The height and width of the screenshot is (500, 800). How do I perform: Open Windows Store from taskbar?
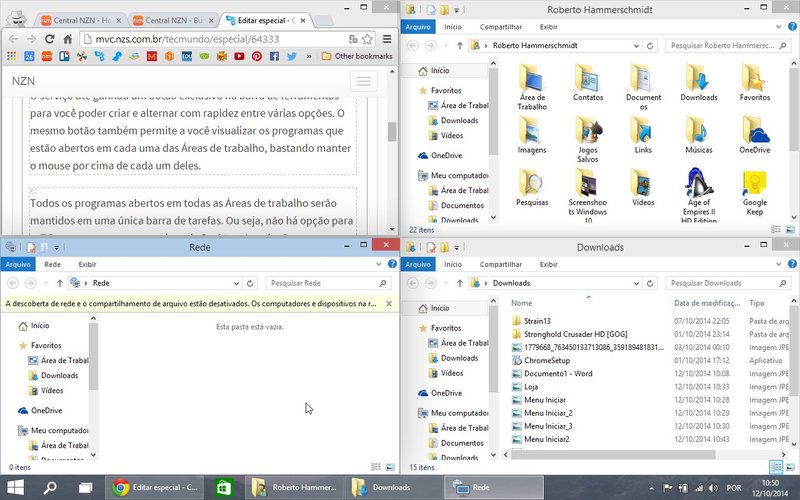click(x=223, y=488)
